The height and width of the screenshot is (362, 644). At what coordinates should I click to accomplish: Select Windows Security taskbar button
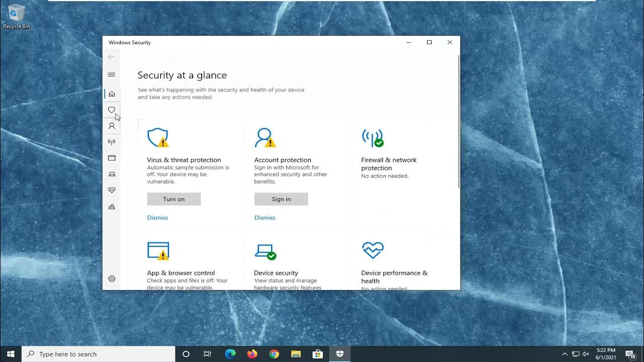340,354
